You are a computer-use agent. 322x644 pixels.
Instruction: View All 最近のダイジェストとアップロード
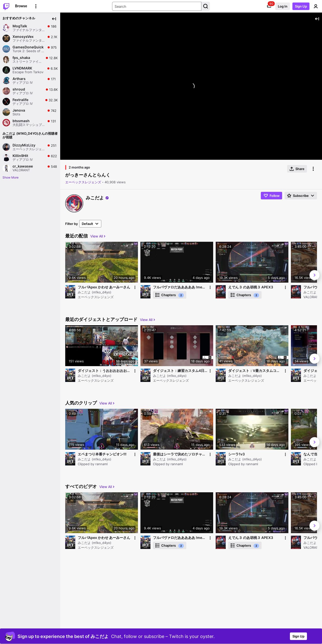tap(147, 320)
